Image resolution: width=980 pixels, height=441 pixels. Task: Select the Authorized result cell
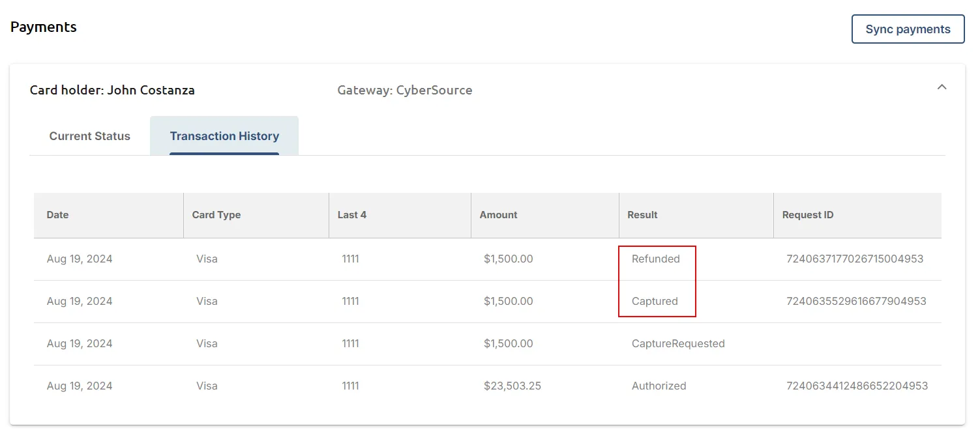[x=659, y=386]
